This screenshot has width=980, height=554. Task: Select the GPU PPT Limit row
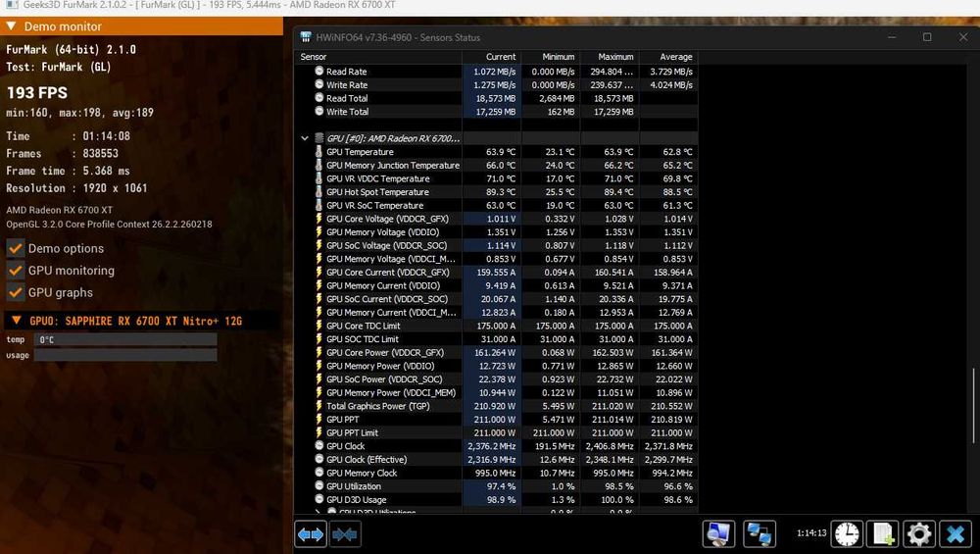click(x=496, y=432)
